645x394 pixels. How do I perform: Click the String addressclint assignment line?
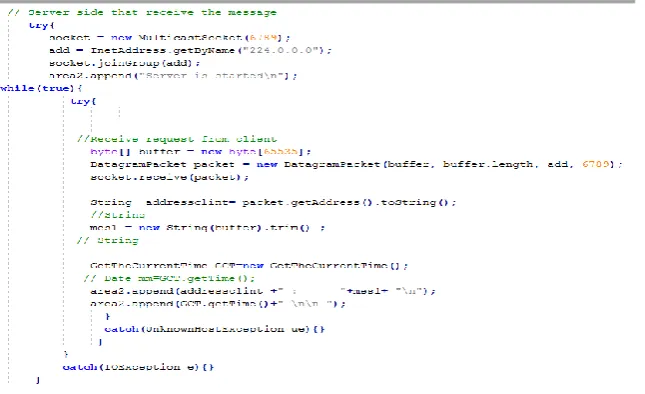(273, 202)
